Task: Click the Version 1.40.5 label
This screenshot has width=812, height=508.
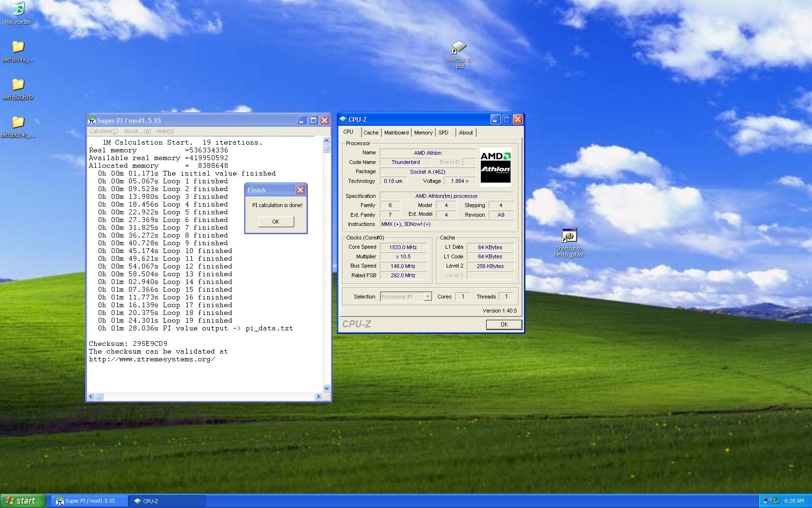Action: 499,311
